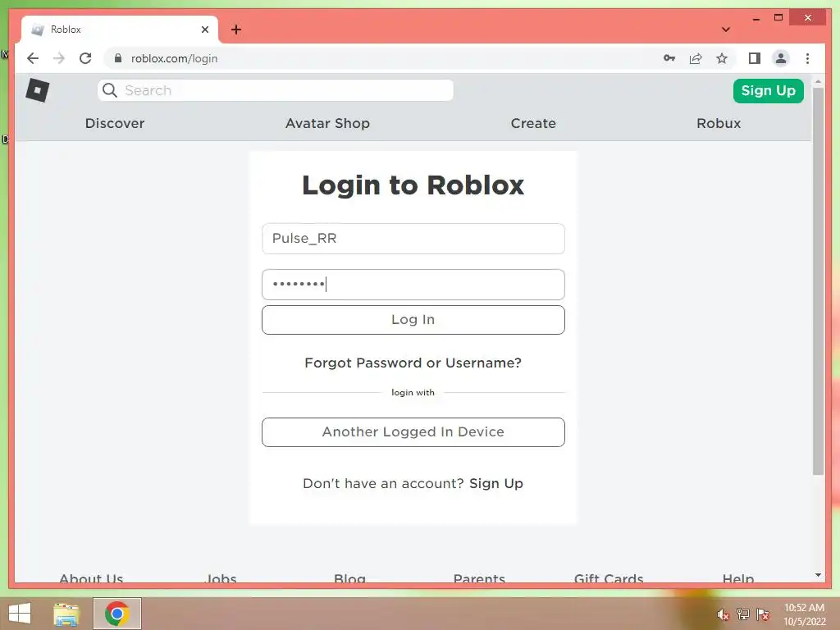
Task: Click scrollbar down arrow
Action: coord(818,575)
